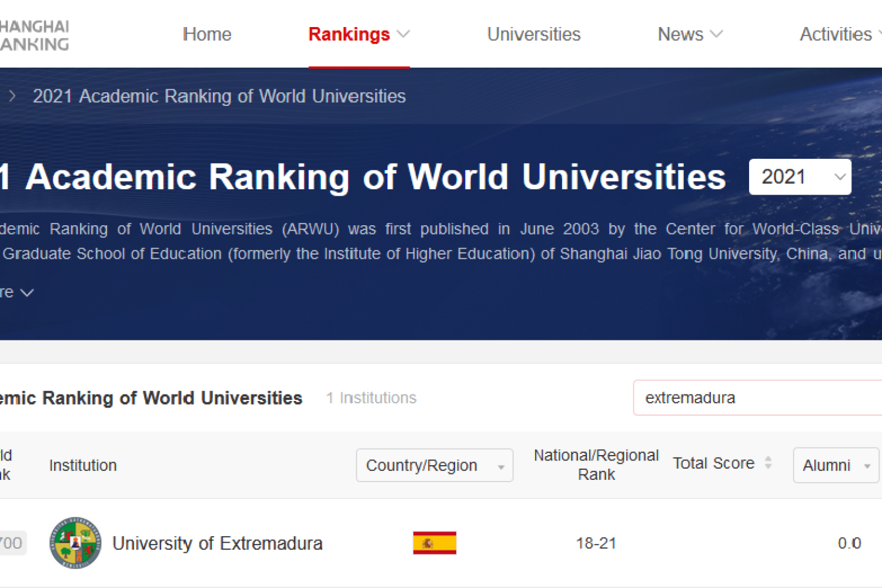Click the University of Extremadura crest logo
Viewport: 882px width, 588px height.
click(x=75, y=543)
